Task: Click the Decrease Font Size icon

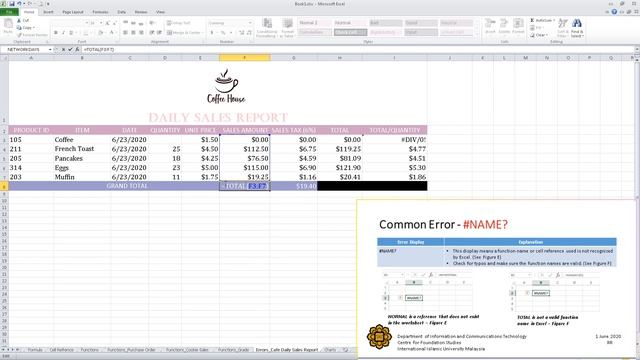Action: pyautogui.click(x=114, y=23)
